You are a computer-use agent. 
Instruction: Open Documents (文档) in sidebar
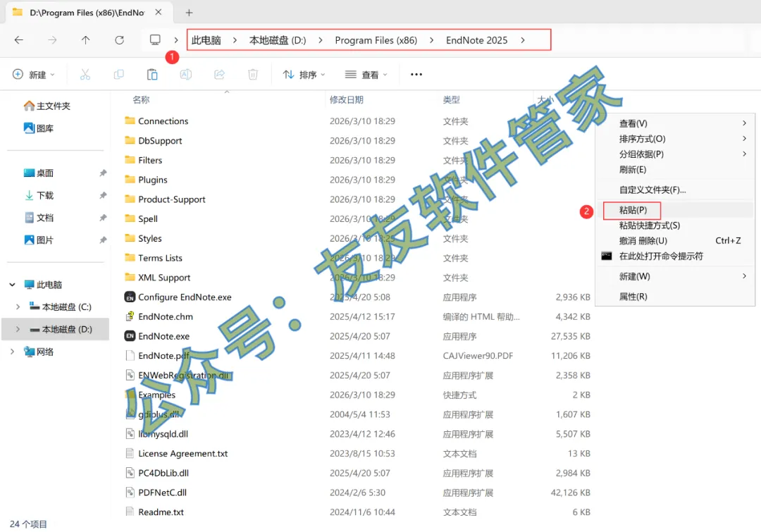[x=39, y=218]
